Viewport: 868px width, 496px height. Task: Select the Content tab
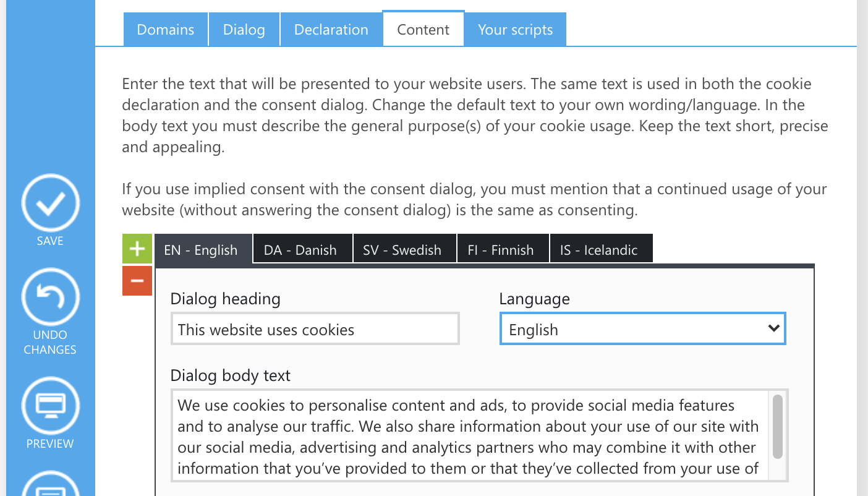coord(423,30)
